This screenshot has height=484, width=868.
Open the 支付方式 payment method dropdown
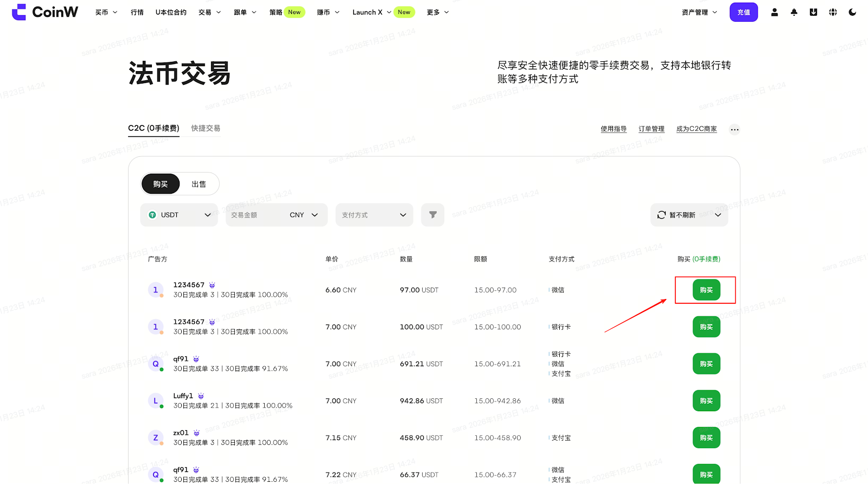click(x=374, y=215)
